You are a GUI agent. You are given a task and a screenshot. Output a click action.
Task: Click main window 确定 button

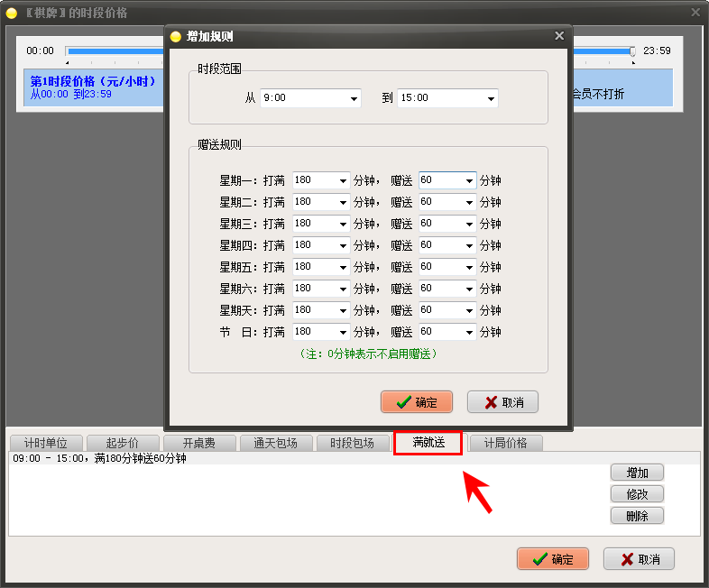[553, 559]
